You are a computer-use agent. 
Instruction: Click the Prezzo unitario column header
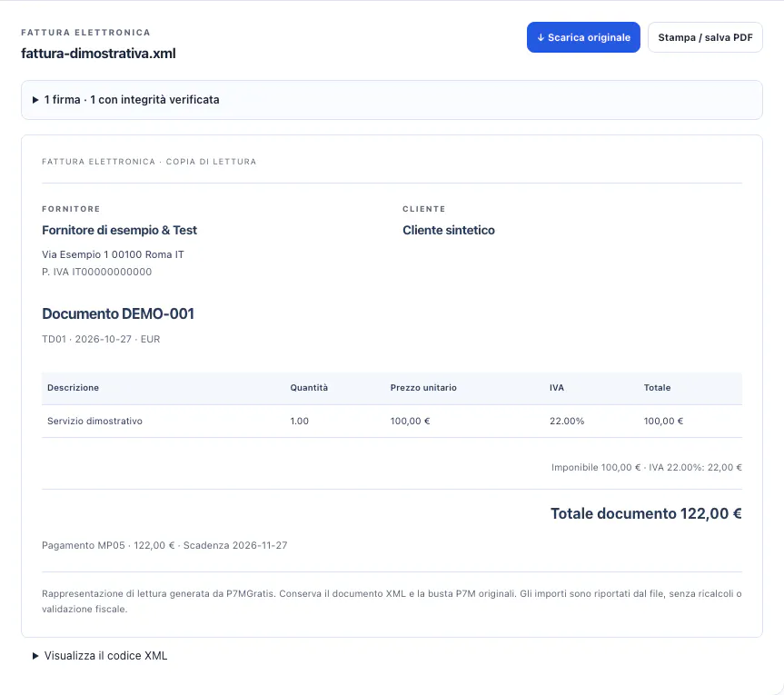(x=423, y=388)
